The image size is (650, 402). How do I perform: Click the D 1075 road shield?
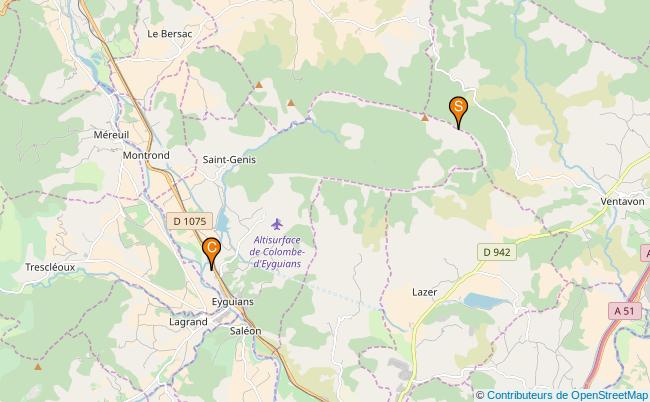[190, 221]
